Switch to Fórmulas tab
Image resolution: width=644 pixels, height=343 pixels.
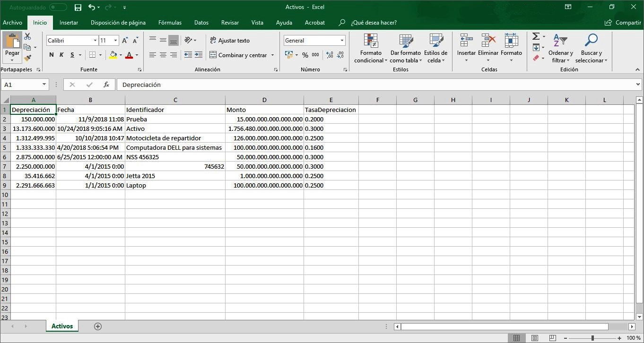pyautogui.click(x=170, y=23)
